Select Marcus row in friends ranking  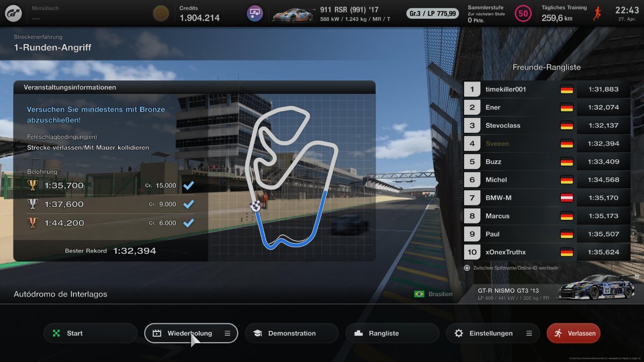(x=547, y=216)
